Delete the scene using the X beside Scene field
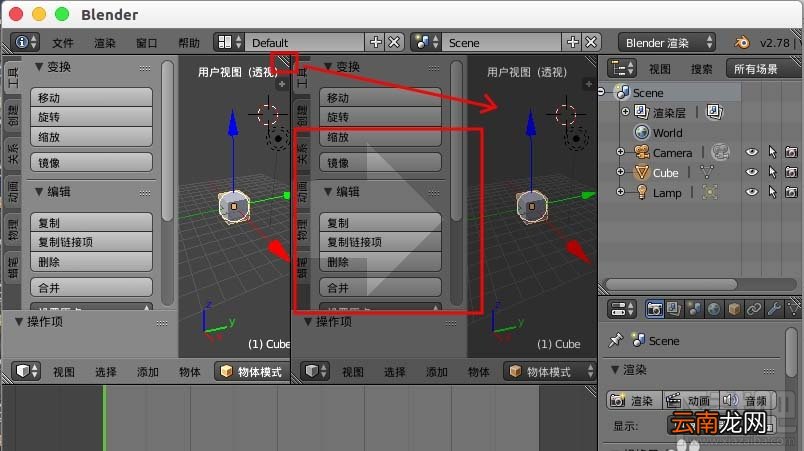The width and height of the screenshot is (804, 451). pos(591,42)
